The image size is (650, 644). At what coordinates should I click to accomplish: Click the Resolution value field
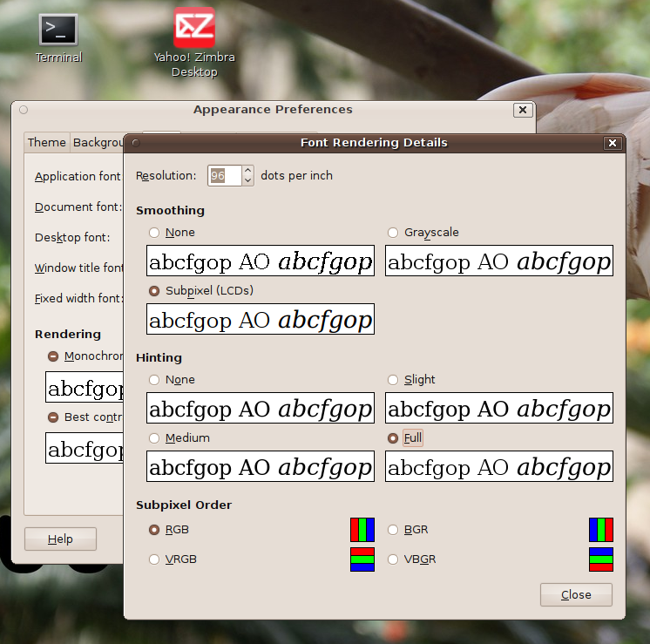tap(225, 176)
